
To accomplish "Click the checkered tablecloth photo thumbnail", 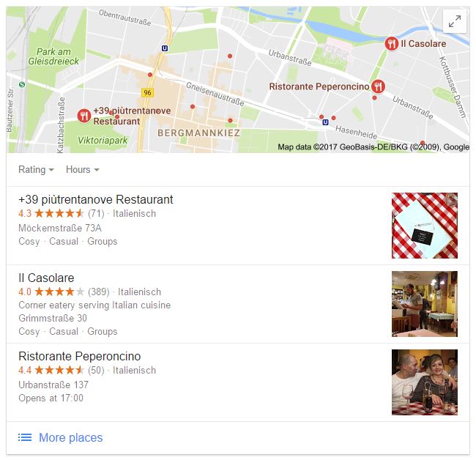I will click(x=425, y=226).
